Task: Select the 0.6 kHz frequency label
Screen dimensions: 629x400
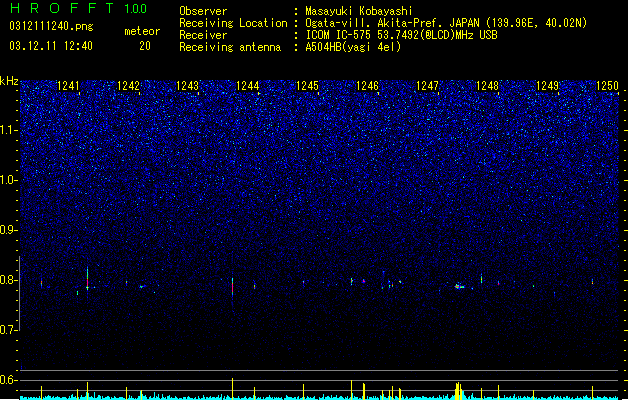Action: (x=9, y=380)
